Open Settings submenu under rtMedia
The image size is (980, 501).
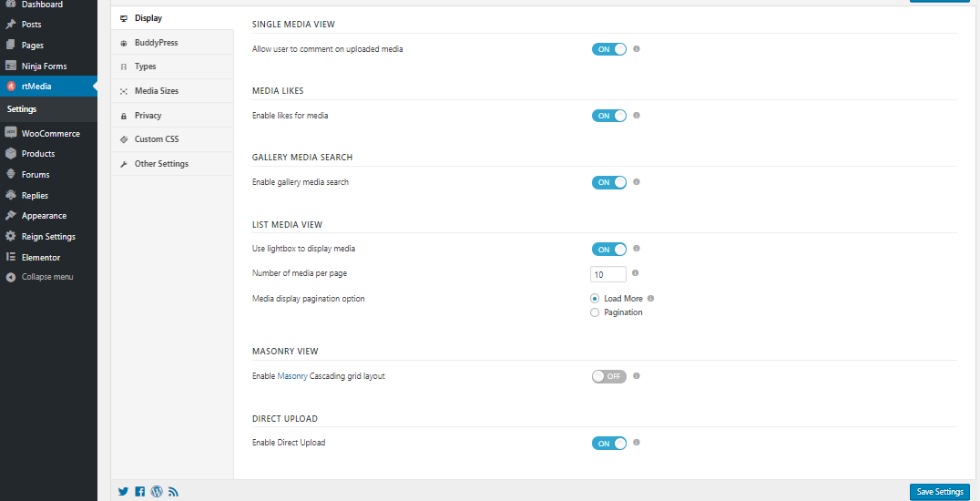22,108
